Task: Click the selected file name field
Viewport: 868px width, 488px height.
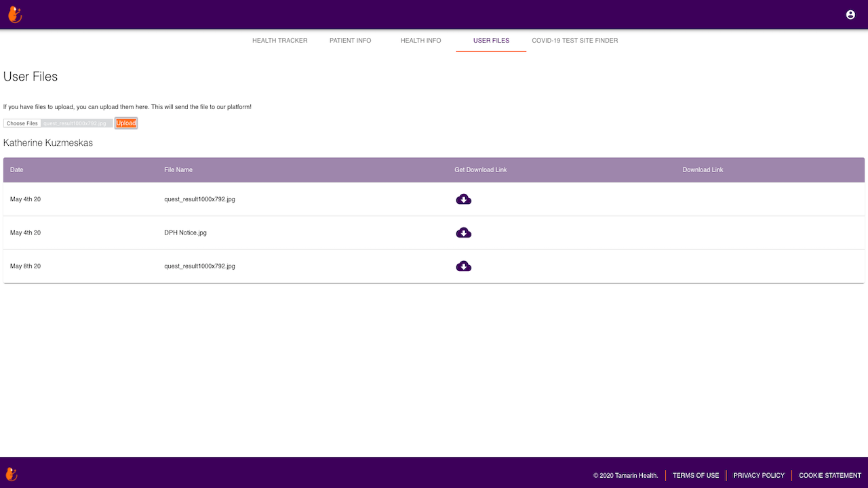Action: click(77, 123)
